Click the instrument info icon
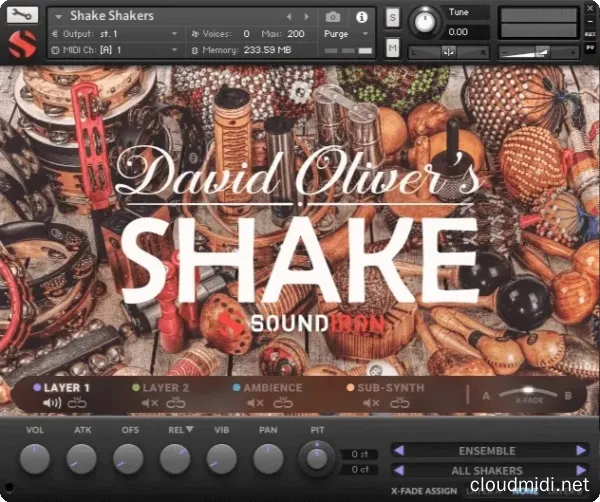Screen dimensions: 600x502 click(x=360, y=17)
